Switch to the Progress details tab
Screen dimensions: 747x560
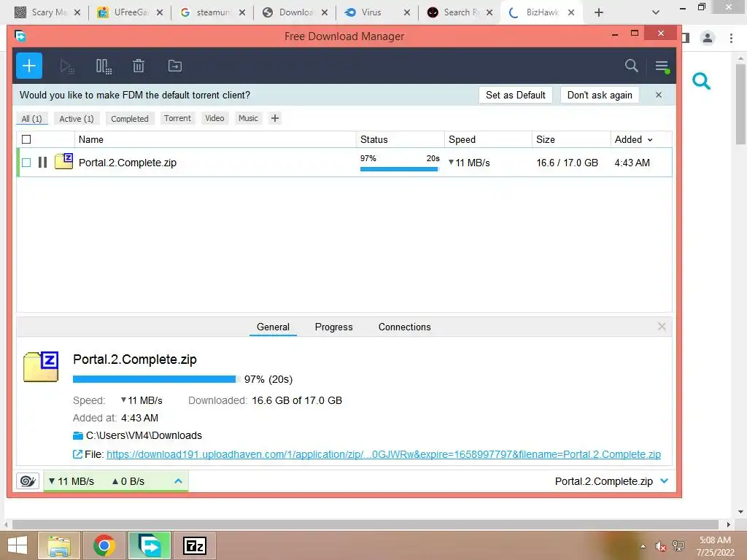333,327
